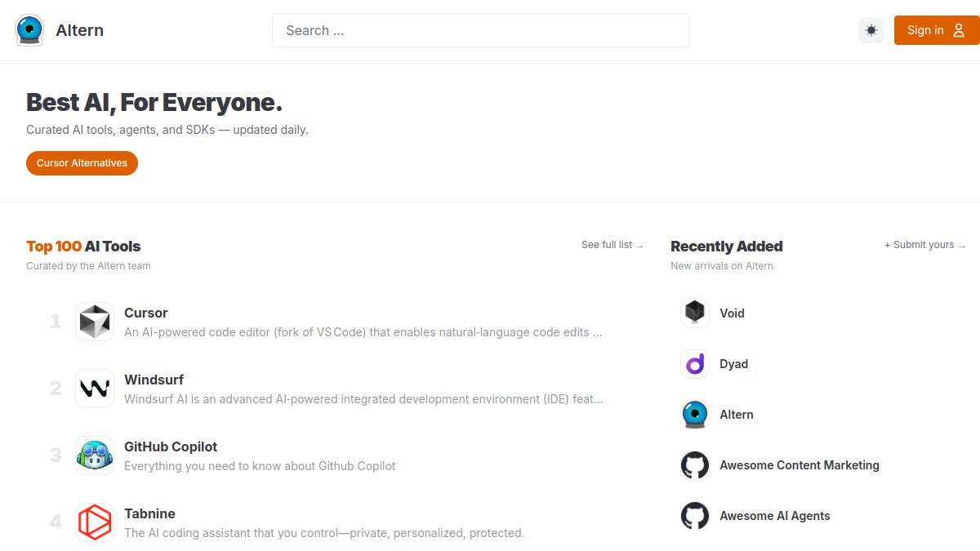The width and height of the screenshot is (980, 551).
Task: Open the Windsurf tool title
Action: point(154,380)
